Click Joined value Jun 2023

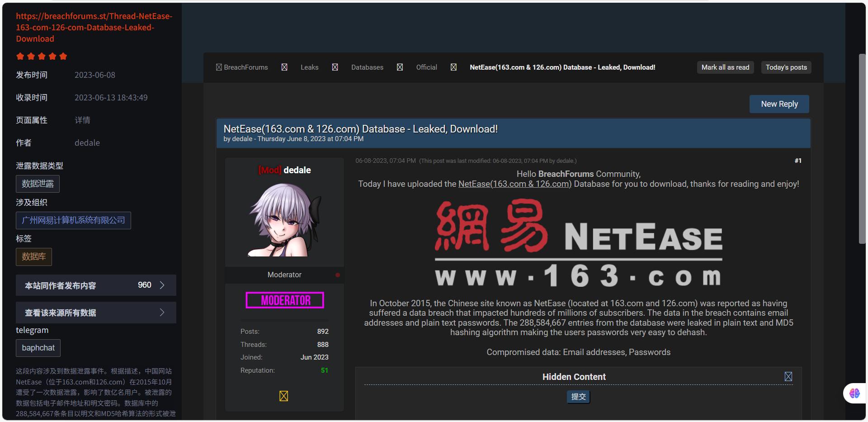(x=315, y=357)
